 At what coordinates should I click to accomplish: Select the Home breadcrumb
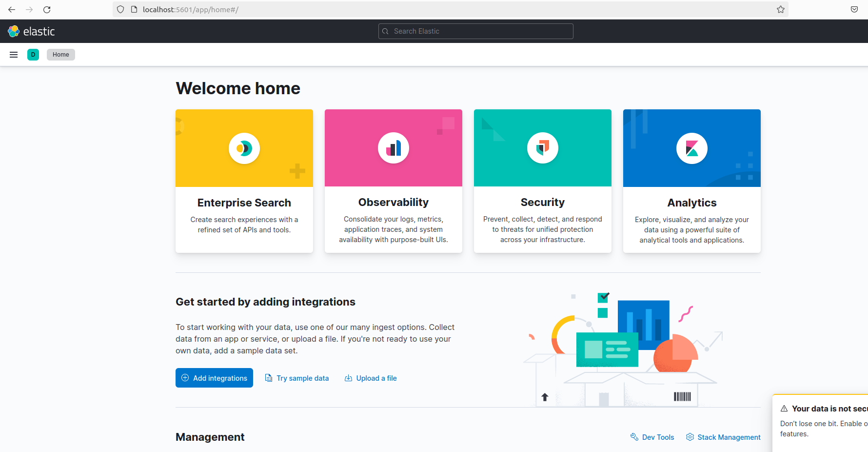[x=61, y=55]
